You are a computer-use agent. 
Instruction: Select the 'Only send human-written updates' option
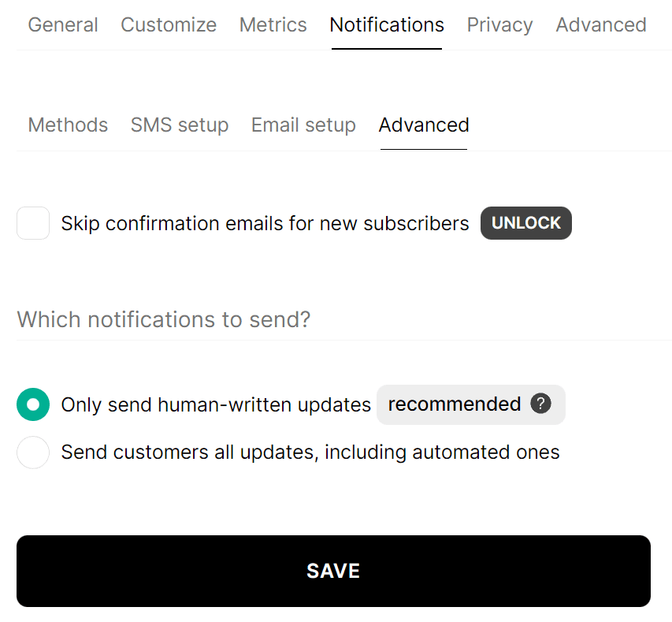[x=33, y=404]
